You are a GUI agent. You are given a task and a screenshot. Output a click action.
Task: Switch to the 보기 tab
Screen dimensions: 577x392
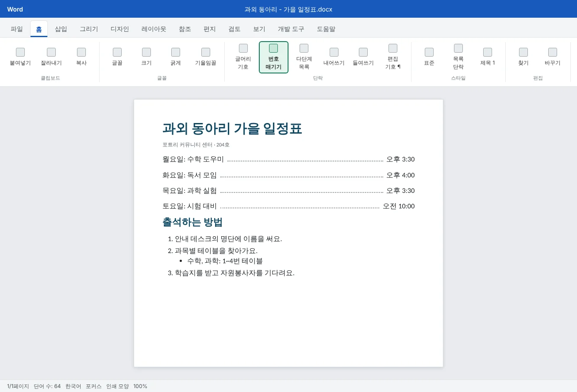click(259, 29)
